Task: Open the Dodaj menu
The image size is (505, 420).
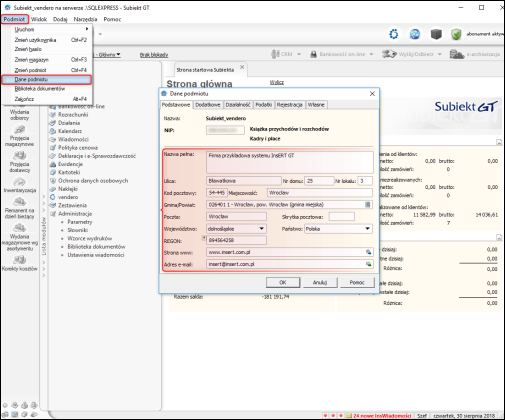Action: point(60,19)
